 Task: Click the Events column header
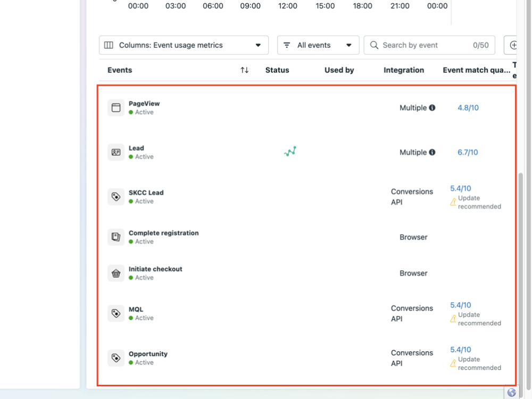coord(120,70)
